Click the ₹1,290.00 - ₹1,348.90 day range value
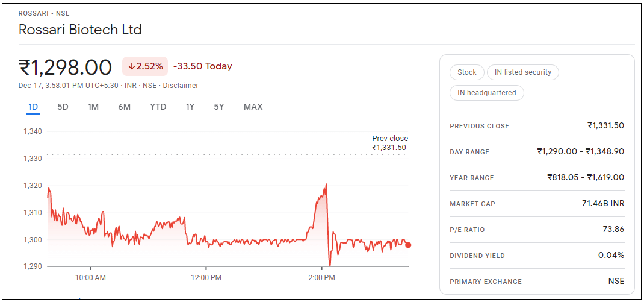 coord(581,152)
